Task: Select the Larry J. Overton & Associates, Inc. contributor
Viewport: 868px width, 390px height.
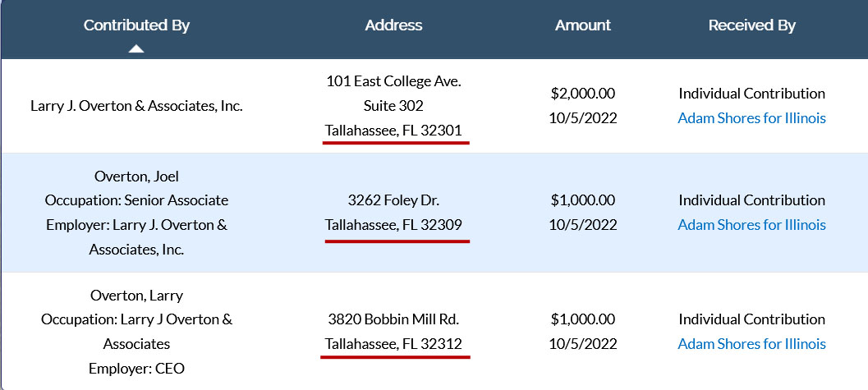Action: [137, 106]
